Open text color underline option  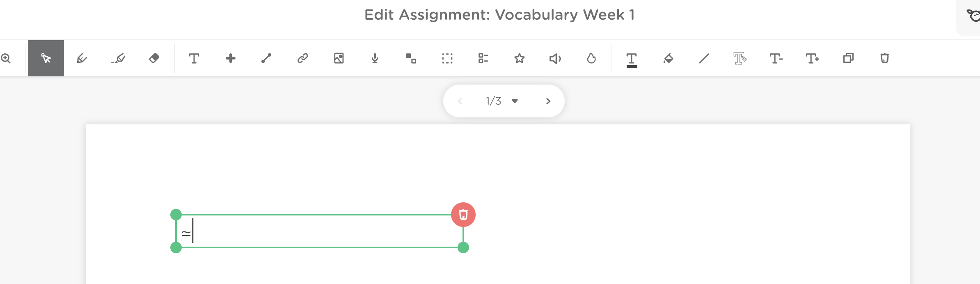click(632, 59)
